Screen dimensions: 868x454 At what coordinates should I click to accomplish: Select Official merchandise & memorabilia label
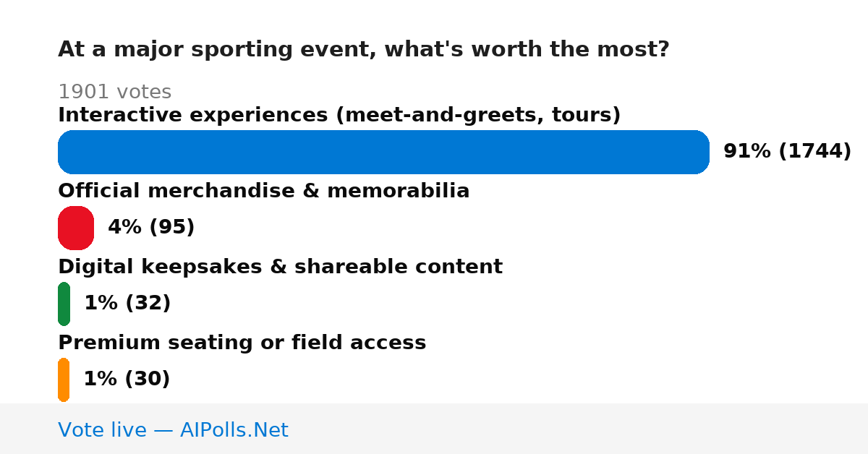tap(264, 192)
